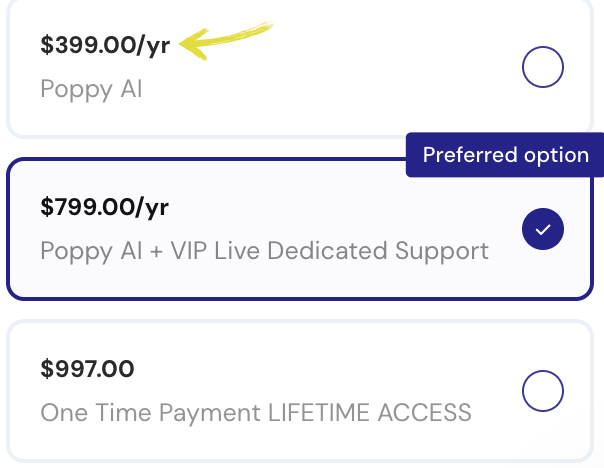The height and width of the screenshot is (468, 604).
Task: Click the "Poppy AI" plan name in first card
Action: pos(91,89)
